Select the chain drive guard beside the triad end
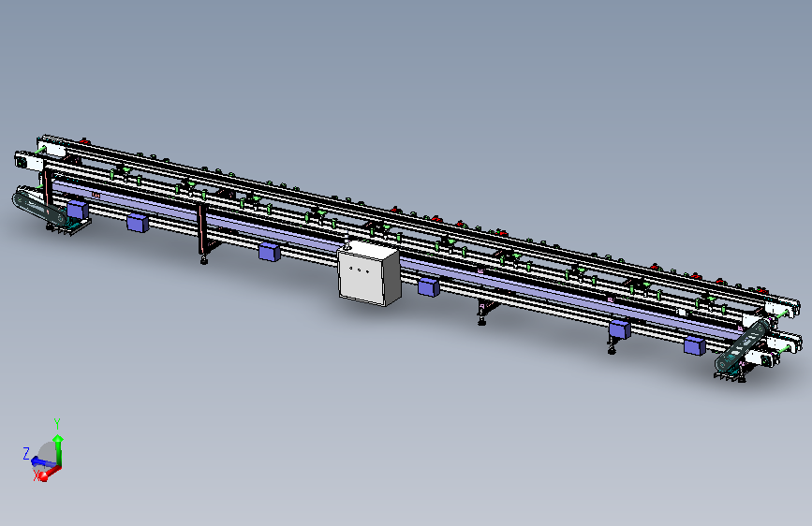 (x=40, y=209)
